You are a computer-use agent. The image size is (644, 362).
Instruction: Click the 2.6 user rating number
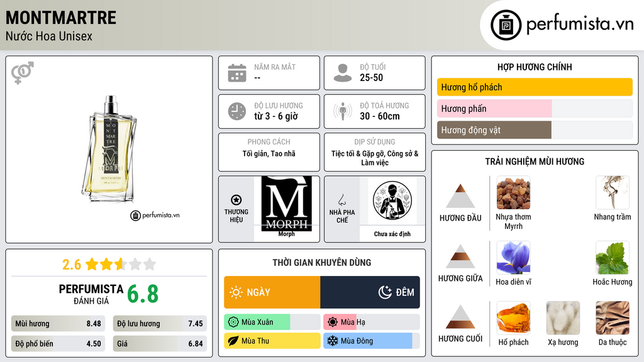72,265
